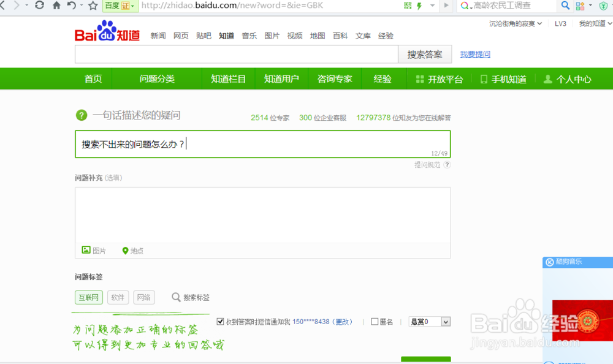This screenshot has width=613, height=364.
Task: Select the 软件 tag
Action: [118, 298]
